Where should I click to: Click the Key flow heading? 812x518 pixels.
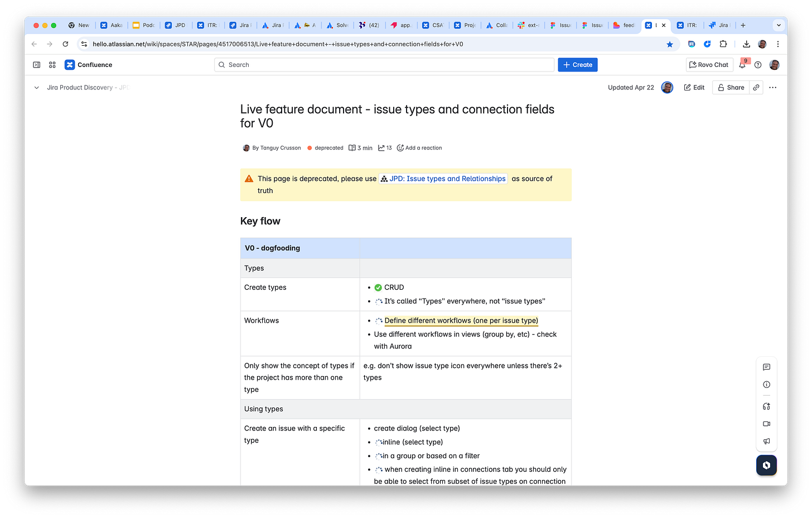[x=260, y=221]
